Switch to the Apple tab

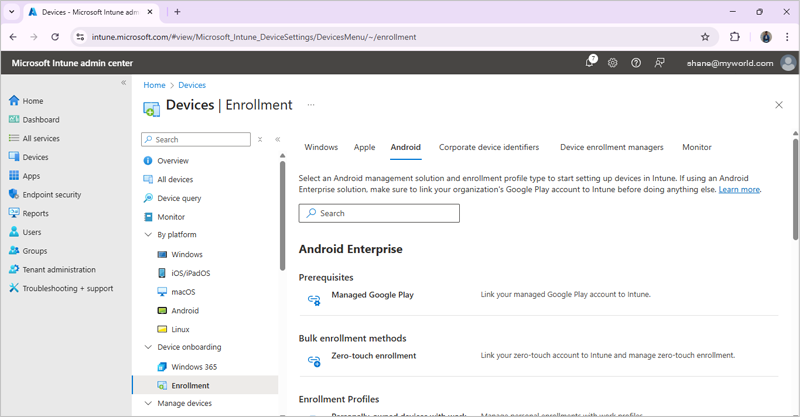click(x=364, y=147)
